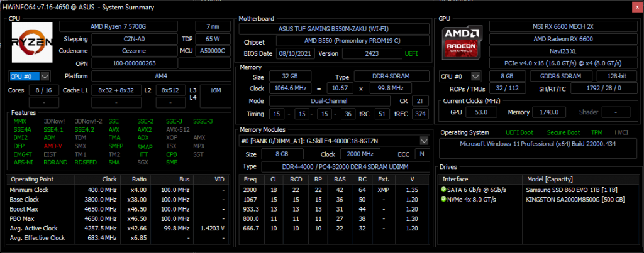Viewport: 644px width, 253px height.
Task: Click the AMD Radeon RX 6600 field
Action: (x=563, y=40)
